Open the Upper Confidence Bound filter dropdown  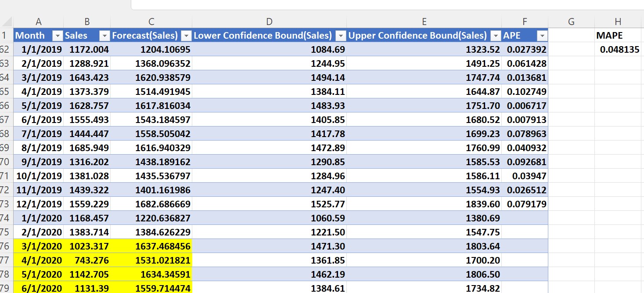click(x=496, y=36)
